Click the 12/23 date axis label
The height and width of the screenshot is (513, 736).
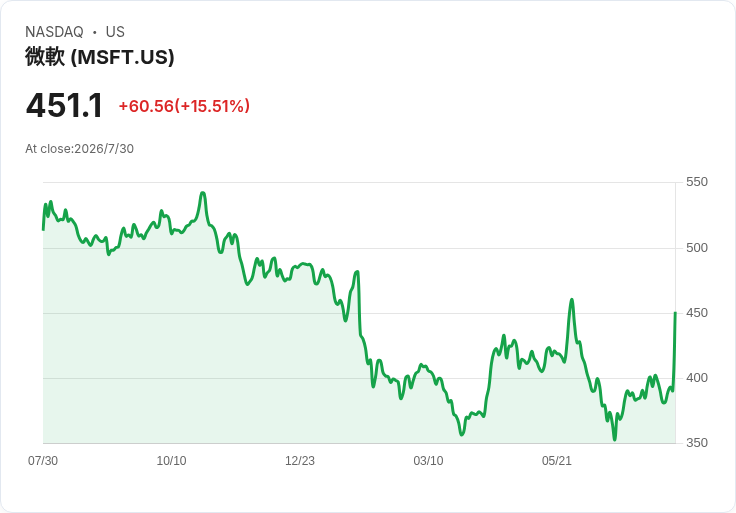pos(299,460)
